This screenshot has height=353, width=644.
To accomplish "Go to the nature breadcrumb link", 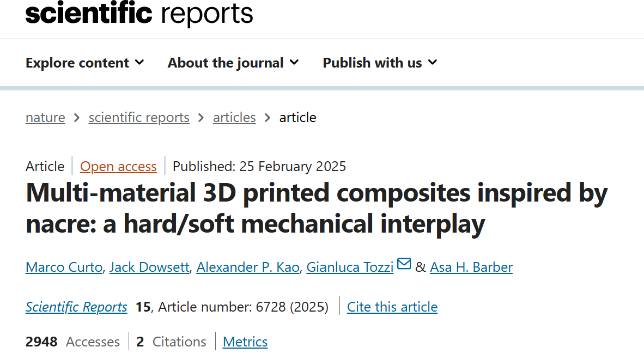I will click(45, 118).
